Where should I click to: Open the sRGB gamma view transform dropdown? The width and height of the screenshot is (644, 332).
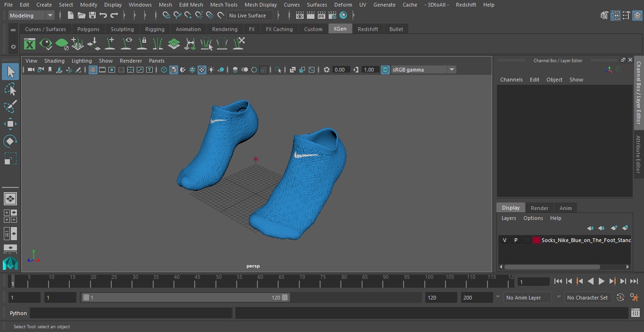tap(423, 70)
